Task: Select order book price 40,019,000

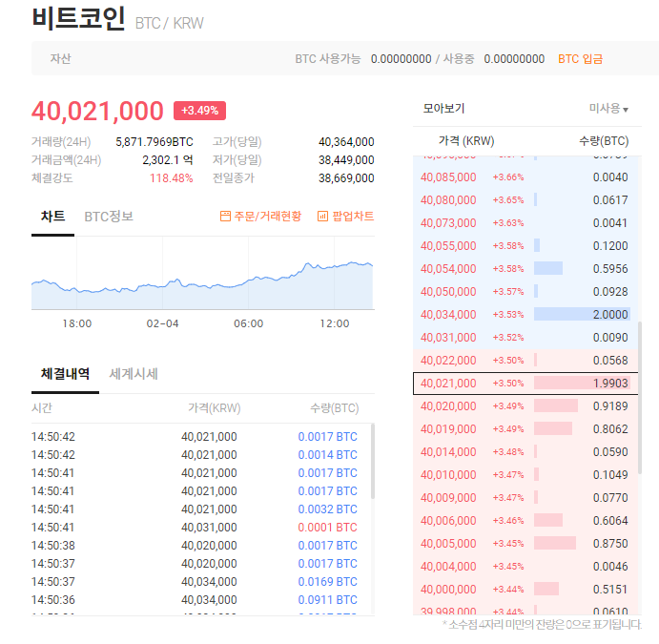Action: click(x=448, y=428)
